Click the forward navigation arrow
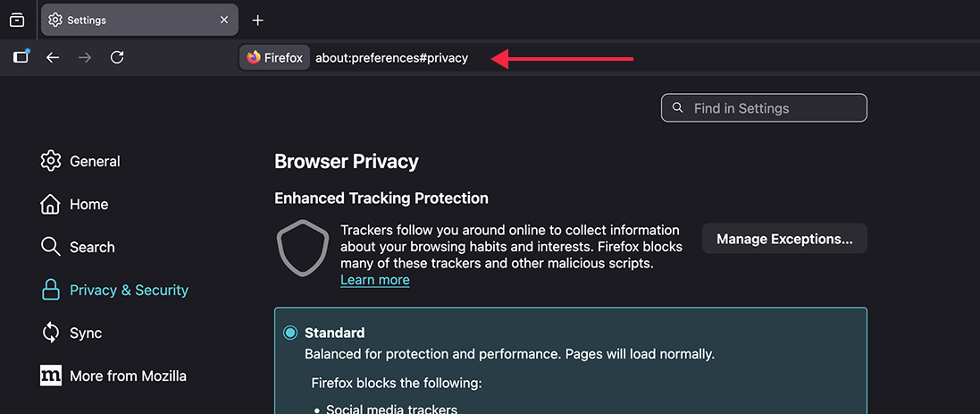This screenshot has height=414, width=980. 85,57
